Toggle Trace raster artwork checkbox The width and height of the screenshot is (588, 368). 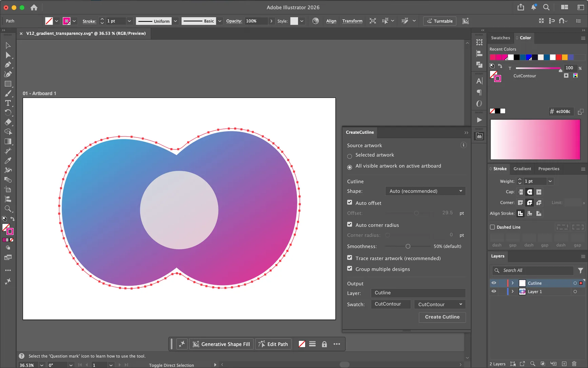pos(350,258)
